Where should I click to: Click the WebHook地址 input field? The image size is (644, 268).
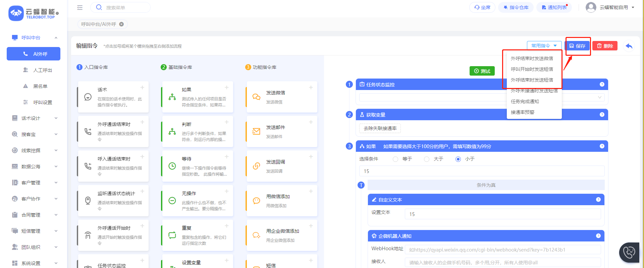(503, 250)
